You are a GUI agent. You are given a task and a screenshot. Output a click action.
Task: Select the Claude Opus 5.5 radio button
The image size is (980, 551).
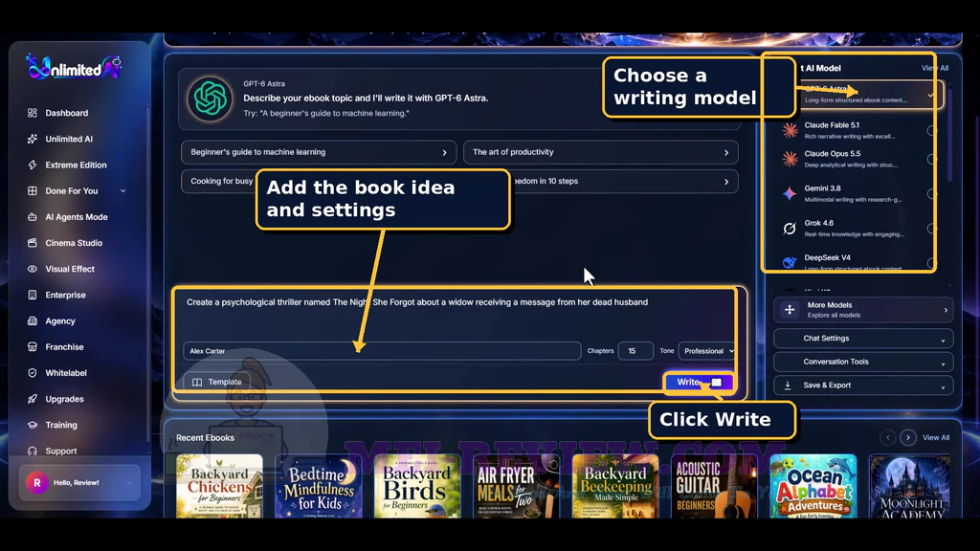tap(932, 159)
